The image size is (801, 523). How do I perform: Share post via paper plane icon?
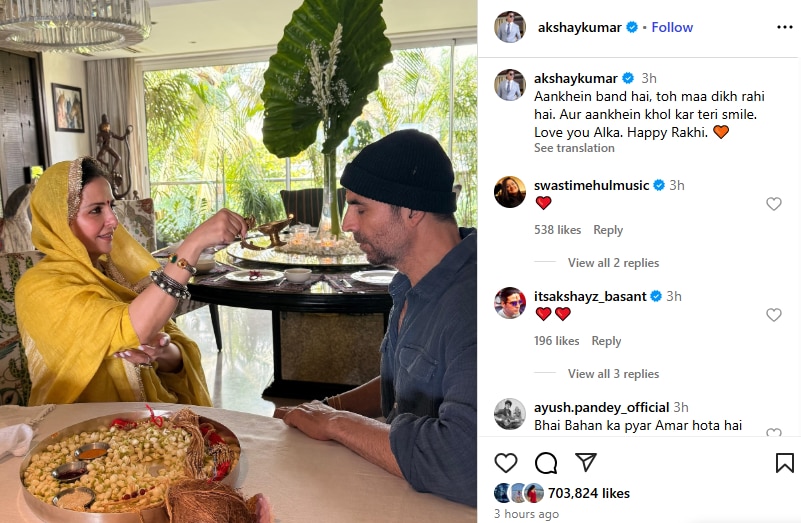(x=585, y=462)
